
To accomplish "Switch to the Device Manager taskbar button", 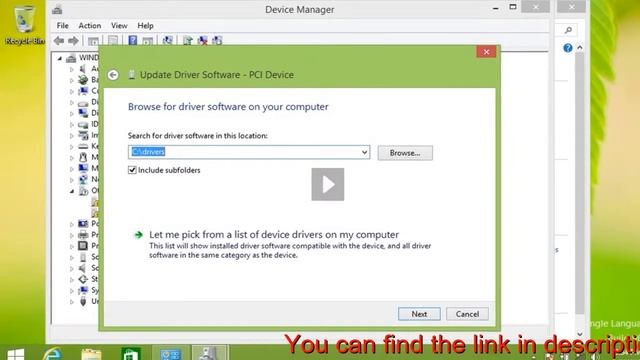I will click(209, 353).
